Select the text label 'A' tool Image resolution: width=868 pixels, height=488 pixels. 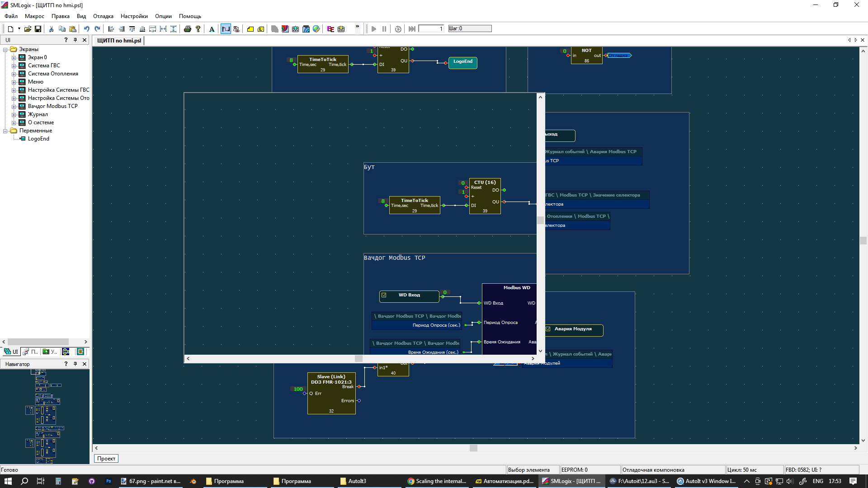point(212,29)
